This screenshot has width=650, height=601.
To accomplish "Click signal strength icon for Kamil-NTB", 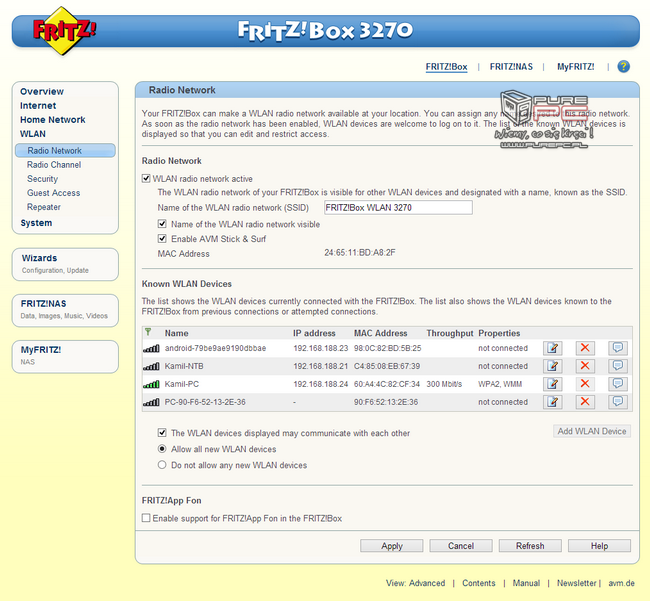I will pos(151,366).
